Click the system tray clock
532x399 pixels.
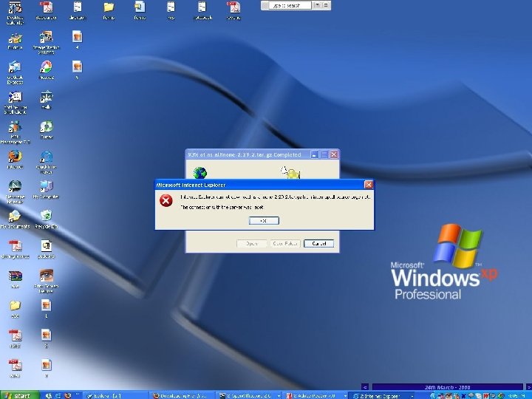(x=516, y=395)
